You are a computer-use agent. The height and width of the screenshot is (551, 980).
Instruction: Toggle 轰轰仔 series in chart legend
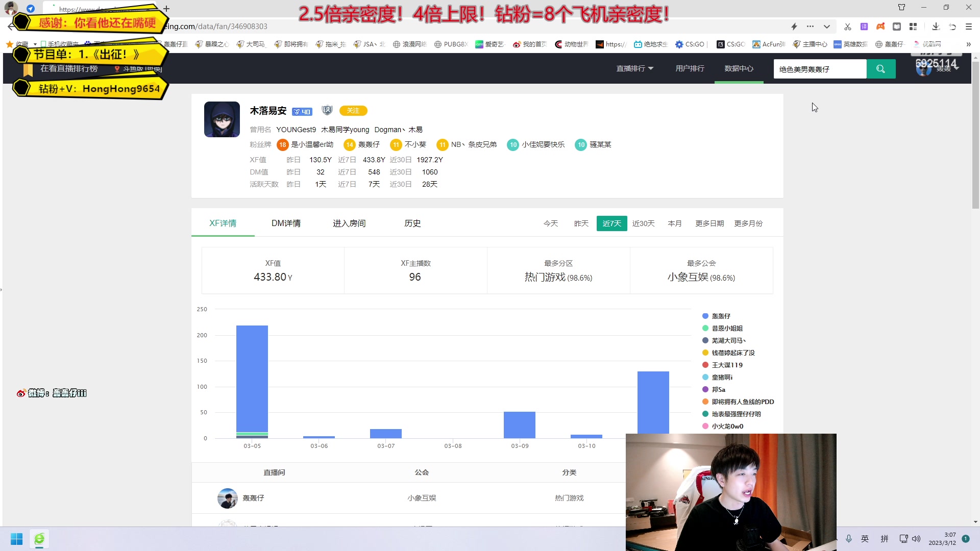tap(716, 316)
